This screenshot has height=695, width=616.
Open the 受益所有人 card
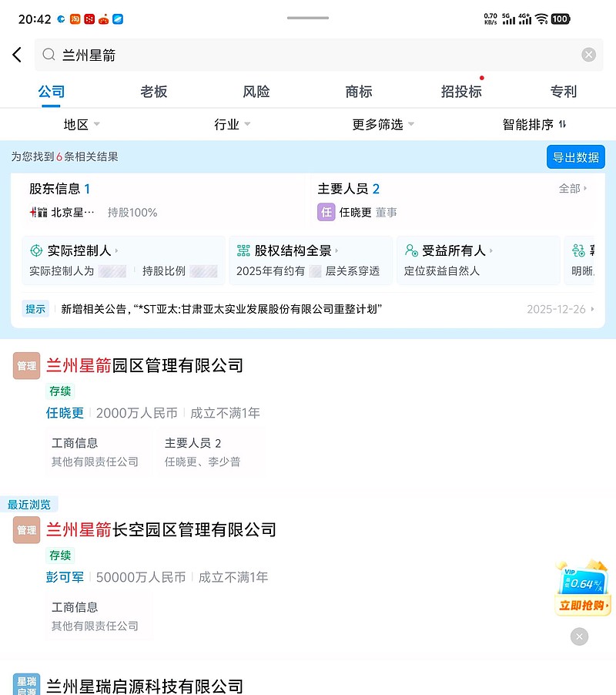(x=478, y=260)
